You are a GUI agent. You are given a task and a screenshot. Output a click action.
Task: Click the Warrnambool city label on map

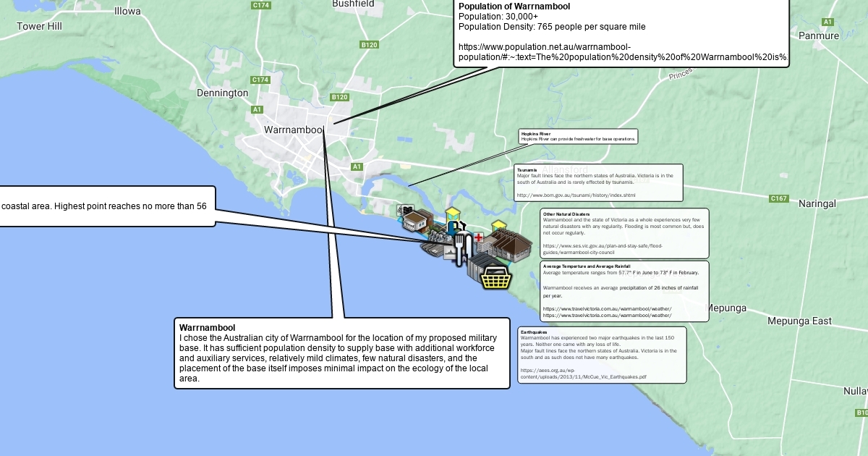point(294,130)
